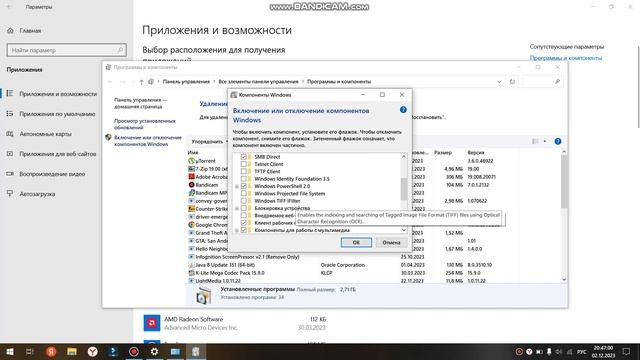Image resolution: width=640 pixels, height=360 pixels.
Task: Click the blue help icon in Programs toolbar
Action: (x=558, y=141)
